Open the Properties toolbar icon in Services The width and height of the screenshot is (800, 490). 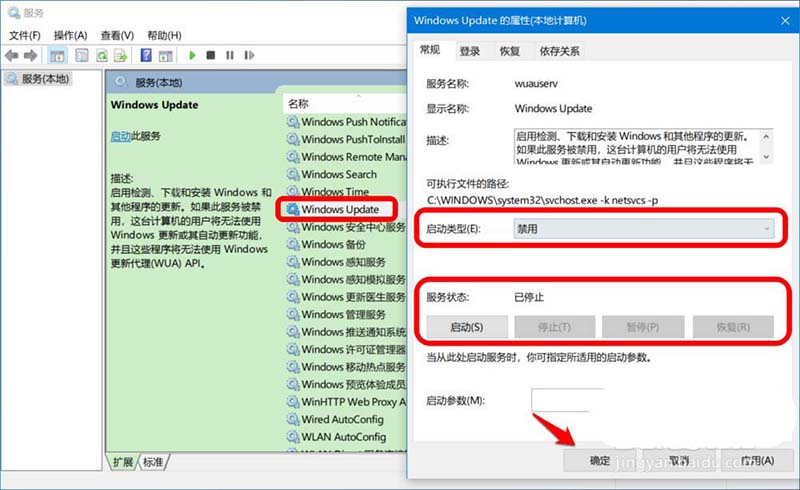[82, 55]
